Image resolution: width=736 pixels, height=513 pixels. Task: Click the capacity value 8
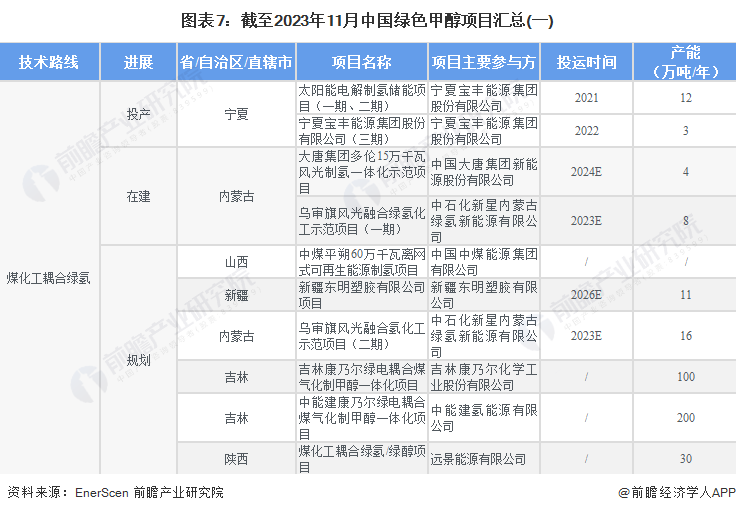686,221
